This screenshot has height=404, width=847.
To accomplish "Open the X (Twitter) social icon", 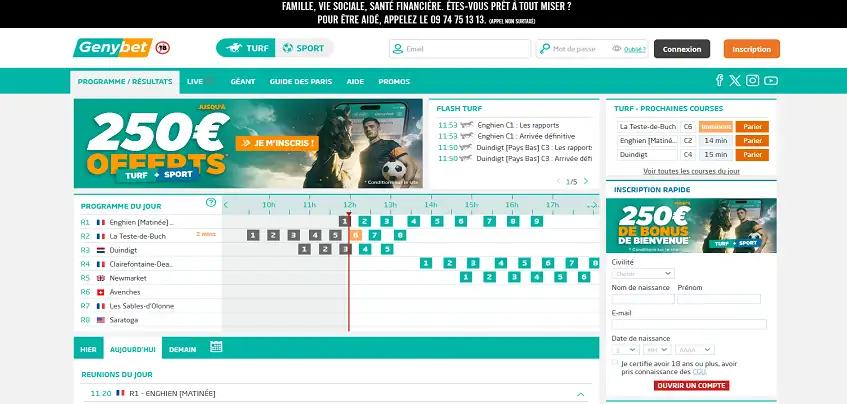I will tap(735, 80).
